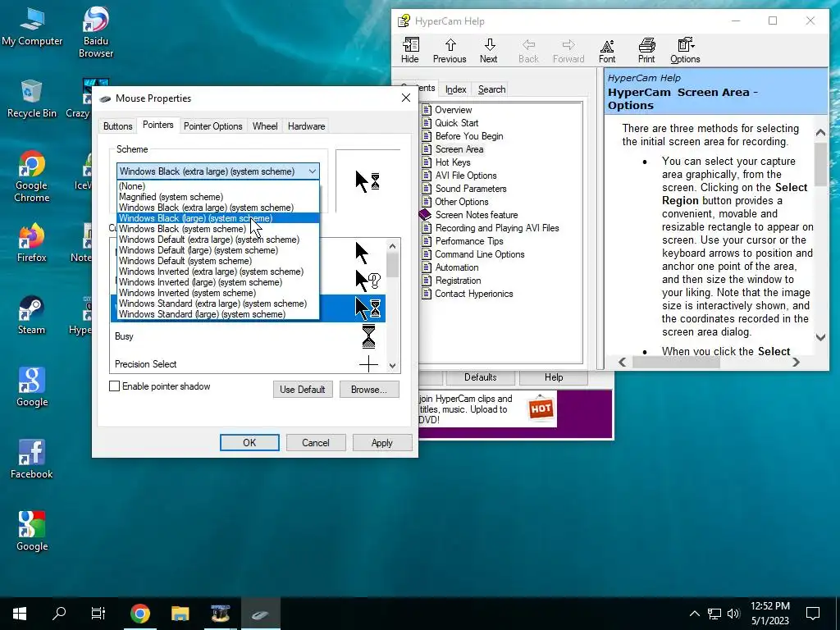Select Firefox desktop shortcut

pos(32,243)
